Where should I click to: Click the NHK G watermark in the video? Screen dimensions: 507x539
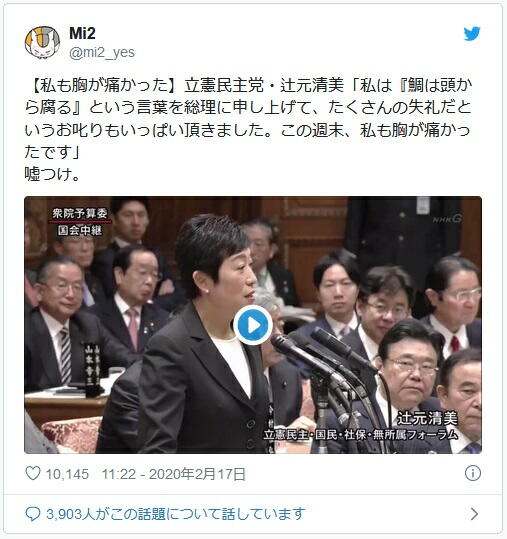(447, 219)
